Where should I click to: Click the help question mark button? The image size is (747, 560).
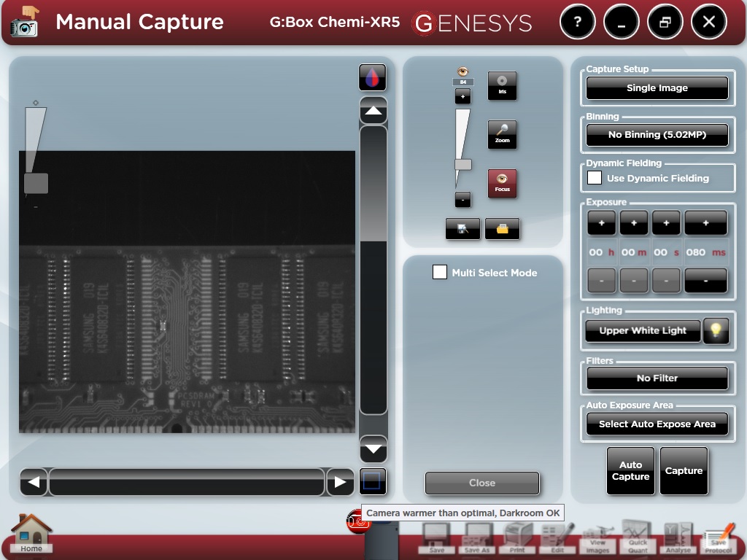(577, 22)
